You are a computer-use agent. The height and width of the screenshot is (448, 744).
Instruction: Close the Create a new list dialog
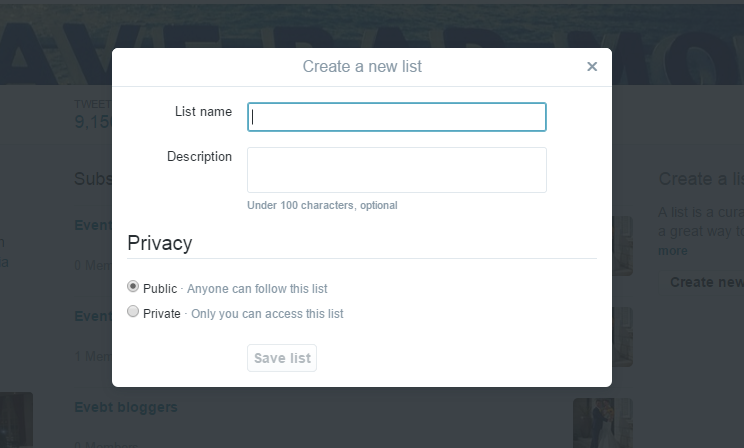click(x=592, y=67)
